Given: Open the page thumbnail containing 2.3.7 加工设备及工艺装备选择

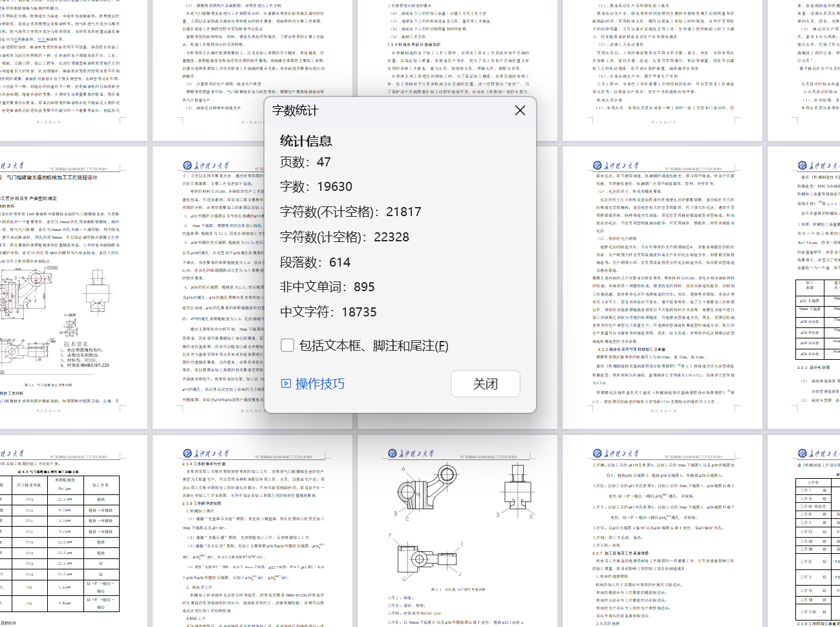Looking at the screenshot, I should pos(662,531).
